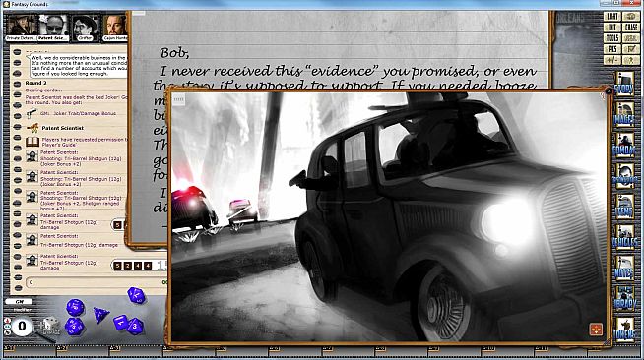Click the white Dropzone dice icon
The image size is (644, 360).
pyautogui.click(x=49, y=326)
